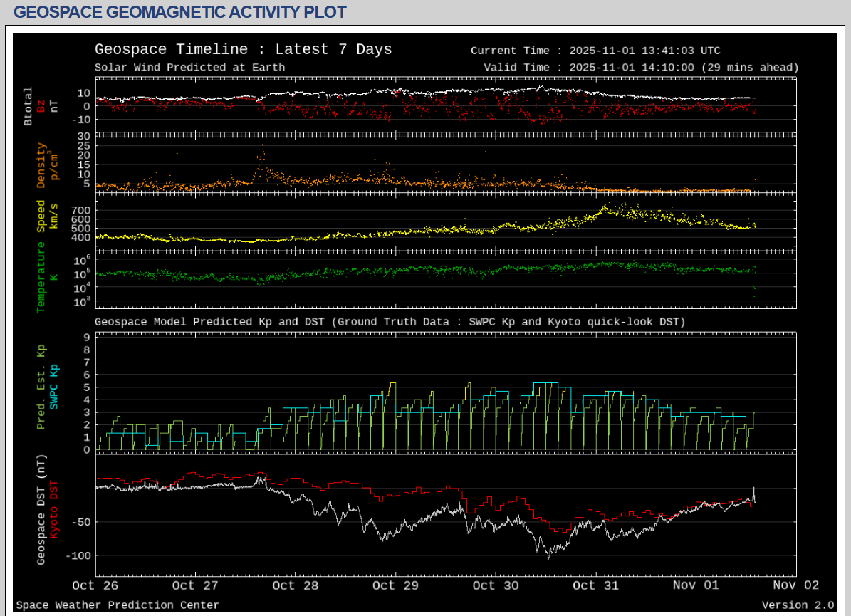This screenshot has height=616, width=851.
Task: Click the Geospace Timeline Latest 7 Days title
Action: 243,50
